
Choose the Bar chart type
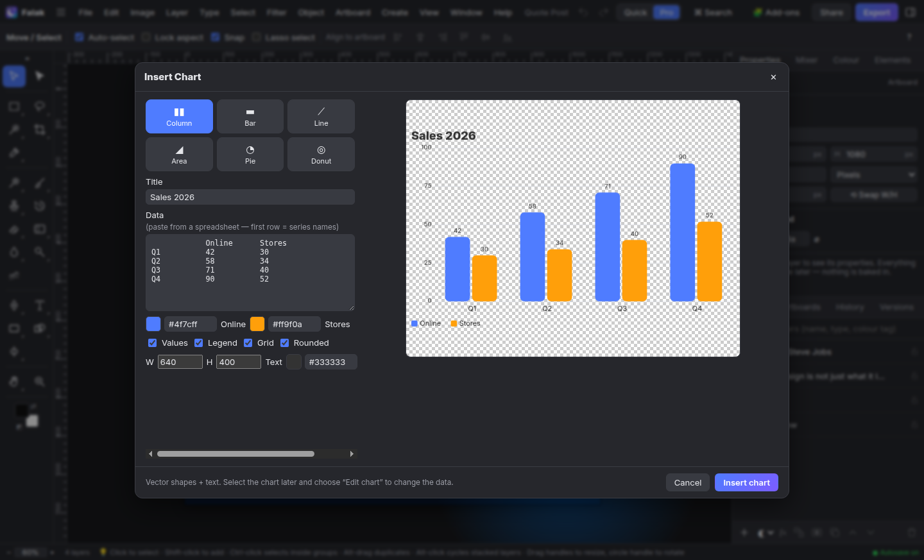[x=250, y=116]
